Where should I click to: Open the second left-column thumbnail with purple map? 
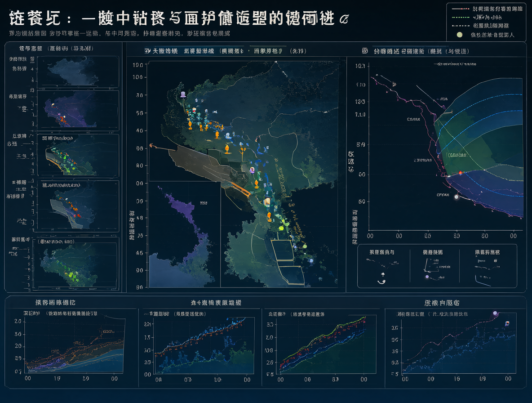click(78, 110)
